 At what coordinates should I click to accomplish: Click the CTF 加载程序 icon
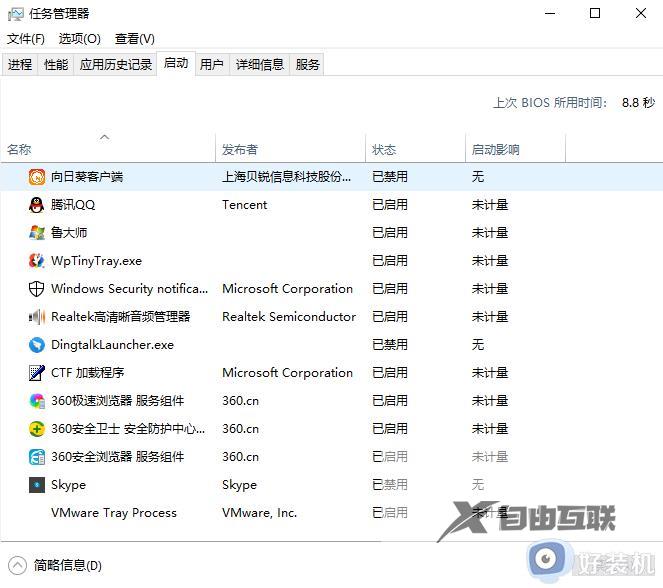click(x=37, y=373)
